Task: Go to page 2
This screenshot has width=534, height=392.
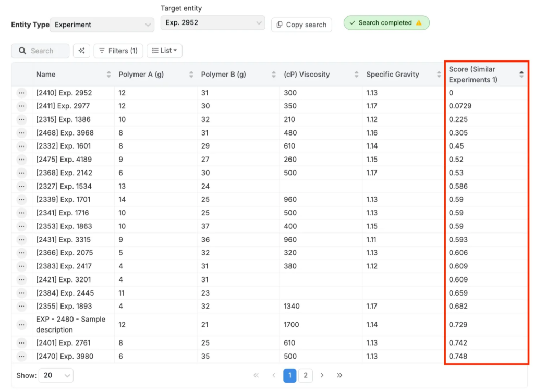Action: pos(305,375)
